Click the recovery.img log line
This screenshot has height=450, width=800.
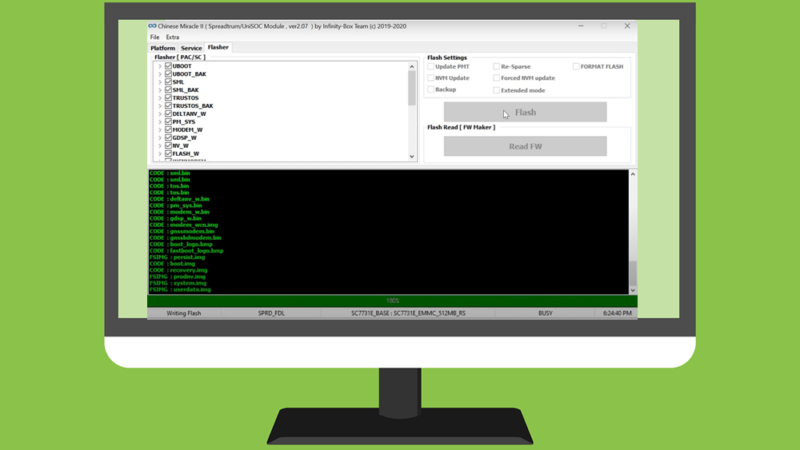179,270
